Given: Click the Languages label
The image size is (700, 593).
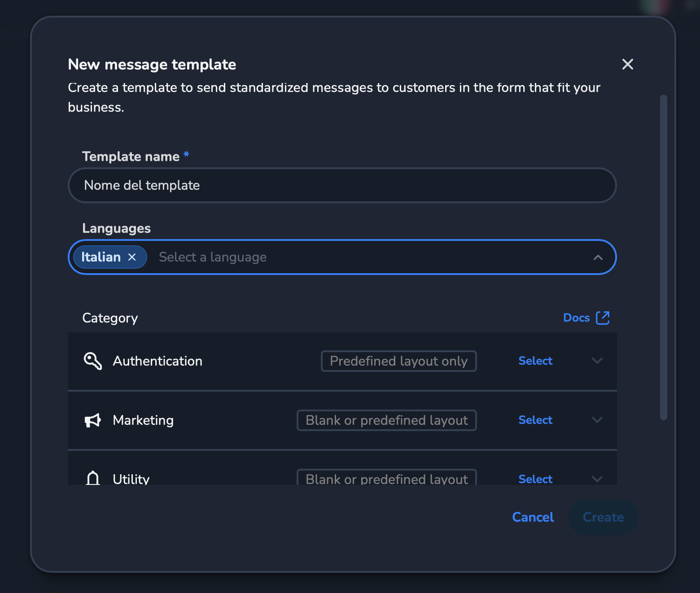Looking at the screenshot, I should 116,228.
